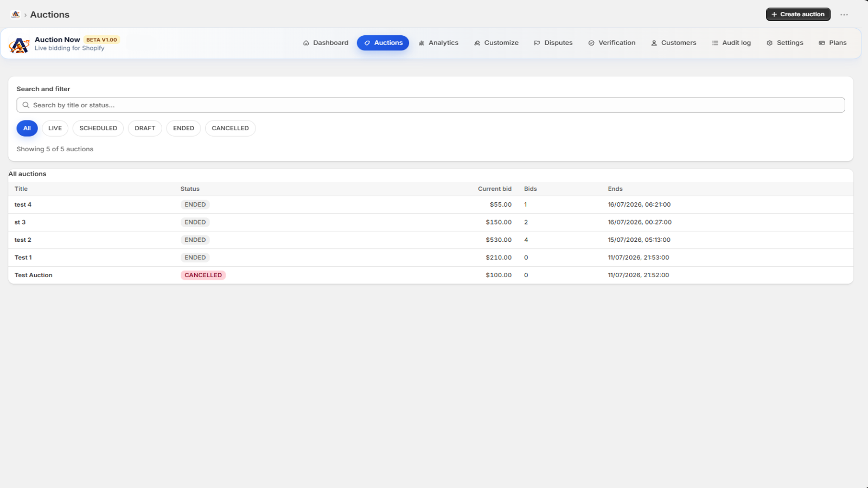Click the Customers person icon
Viewport: 868px width, 488px height.
(x=654, y=43)
